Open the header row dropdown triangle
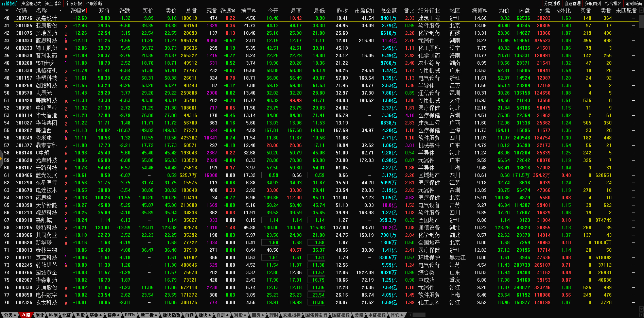The width and height of the screenshot is (644, 318). point(7,11)
